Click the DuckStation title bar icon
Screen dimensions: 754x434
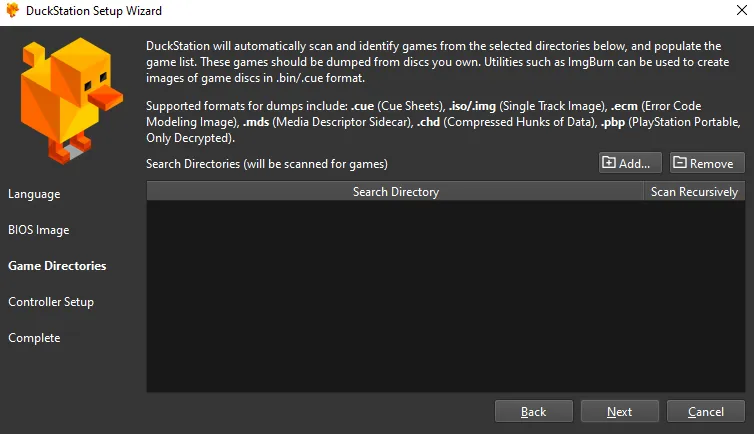(13, 10)
